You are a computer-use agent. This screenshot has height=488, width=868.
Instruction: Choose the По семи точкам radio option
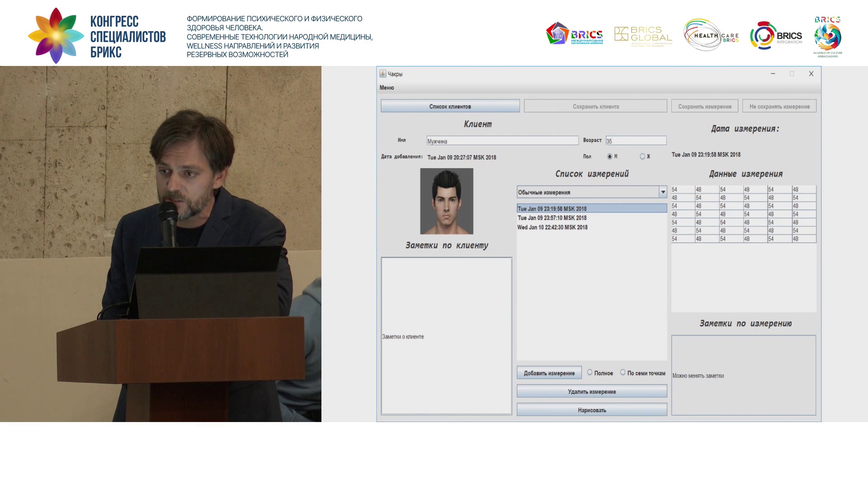623,372
